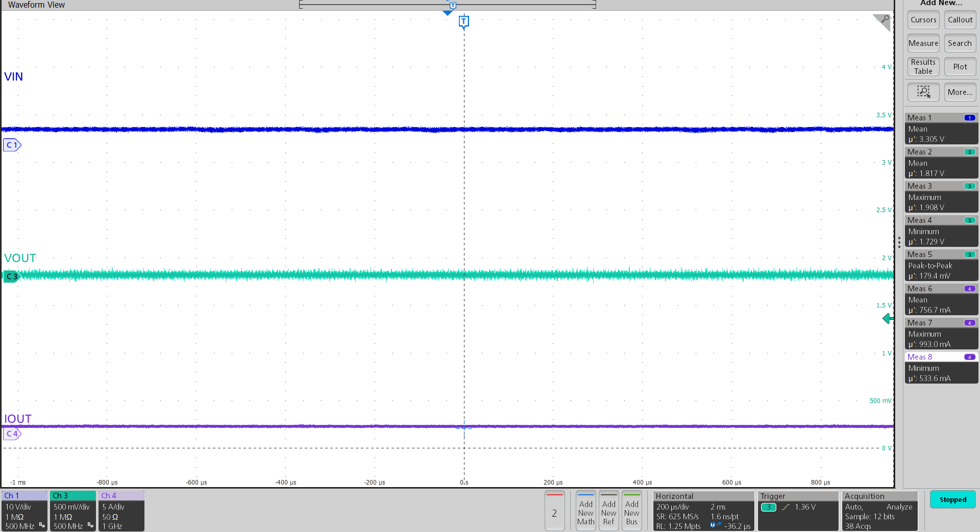Select Meas 3 Maximum badge
Viewport: 980px width, 532px height.
click(x=941, y=197)
